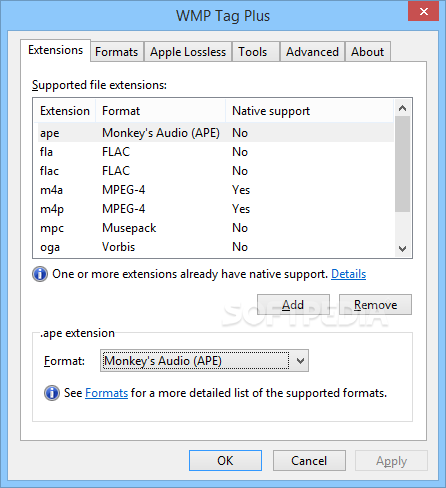The height and width of the screenshot is (488, 446).
Task: Go to the Tools tab
Action: (x=255, y=52)
